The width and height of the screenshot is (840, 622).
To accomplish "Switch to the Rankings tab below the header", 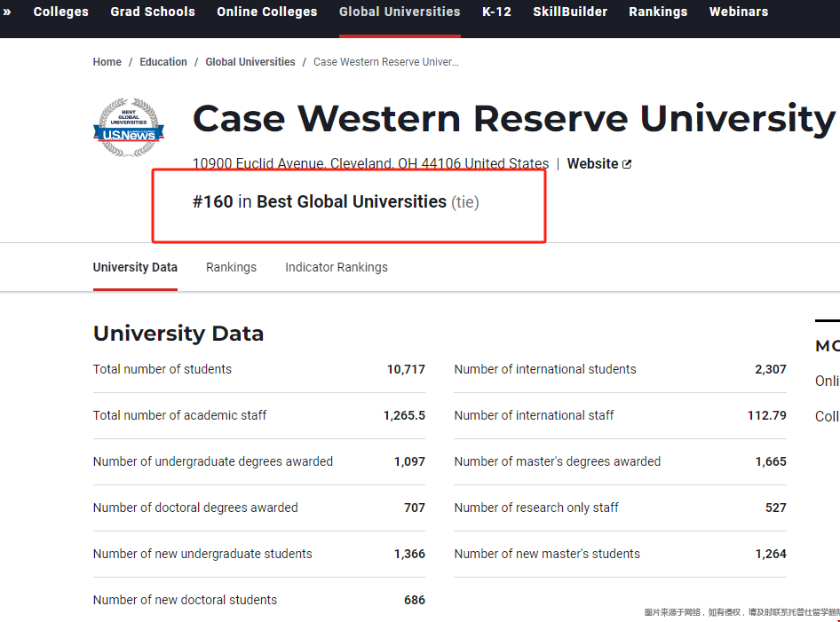I will click(232, 267).
